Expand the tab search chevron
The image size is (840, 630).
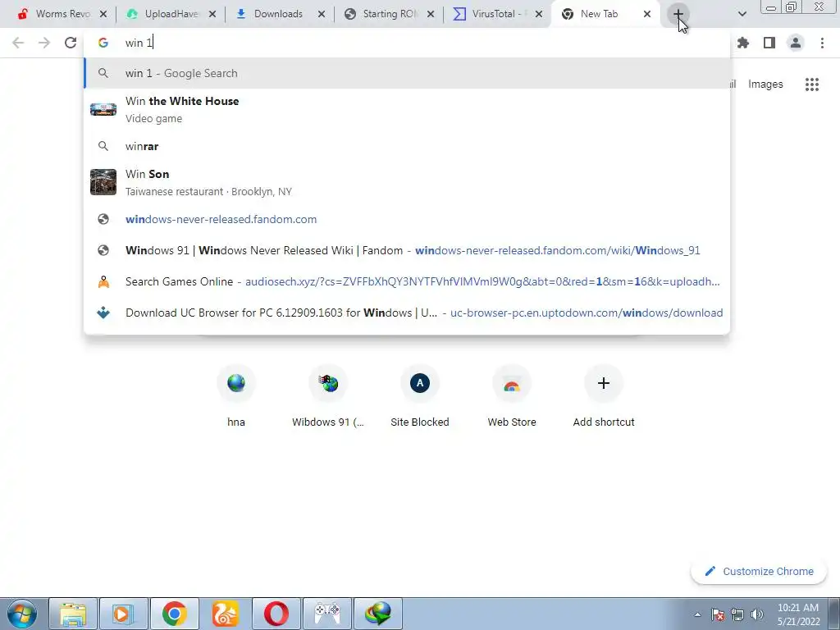(742, 14)
